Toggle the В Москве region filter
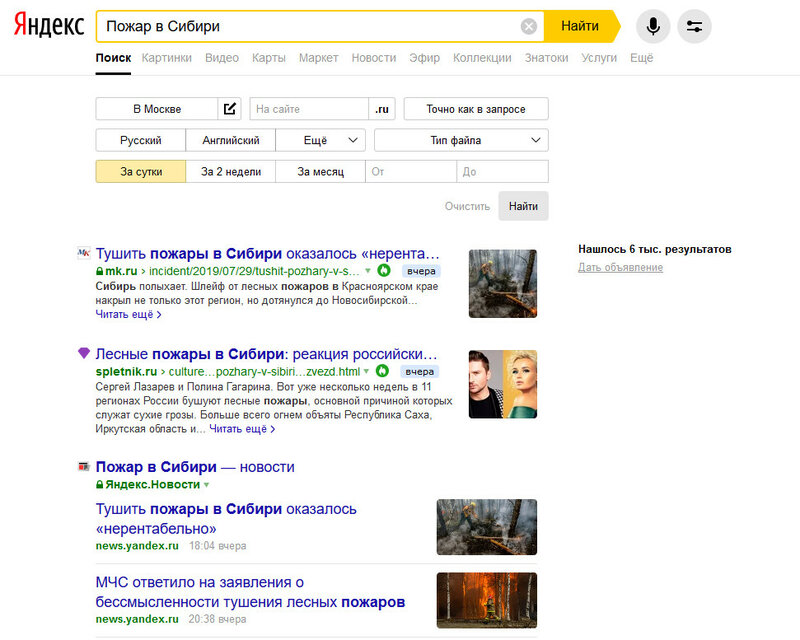Screen dimensions: 800x640 [x=157, y=109]
